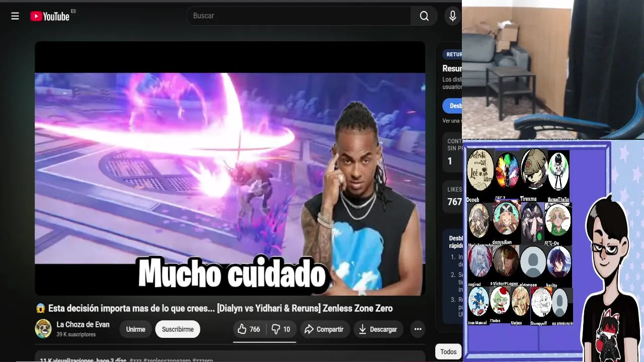Click the video player thumbnail area
644x362 pixels.
pos(230,168)
